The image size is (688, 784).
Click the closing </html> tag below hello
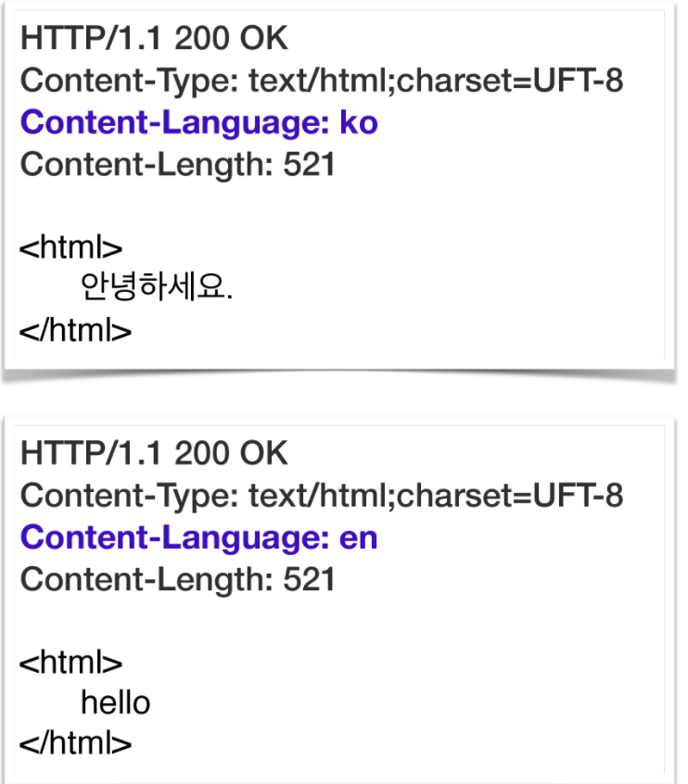[76, 743]
